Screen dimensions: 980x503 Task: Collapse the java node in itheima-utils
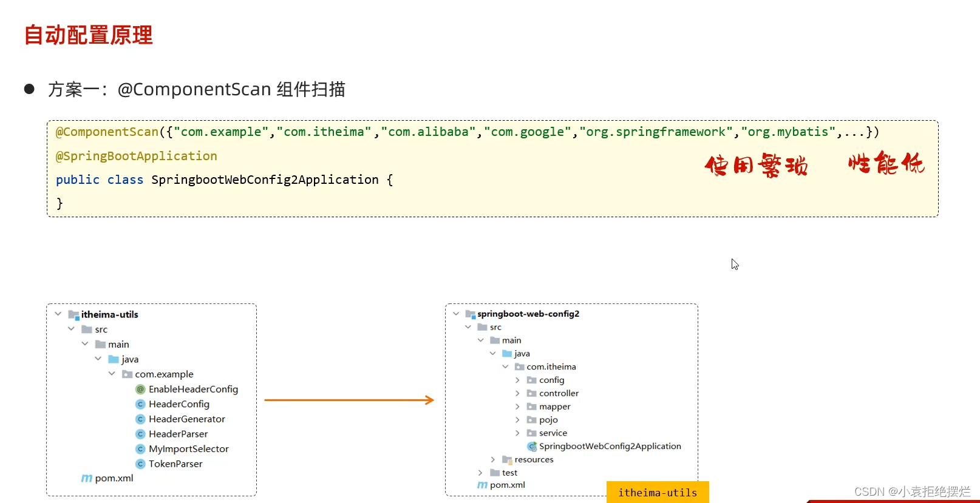[x=98, y=359]
